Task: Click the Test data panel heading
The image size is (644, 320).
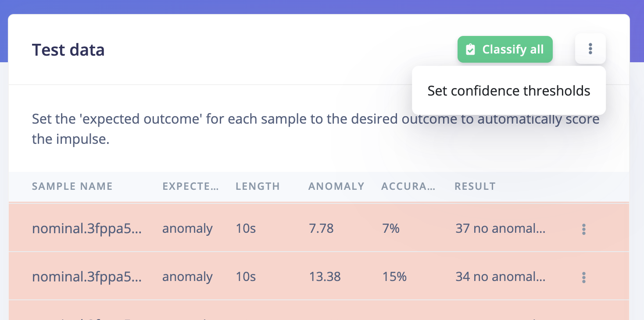Action: pos(68,50)
